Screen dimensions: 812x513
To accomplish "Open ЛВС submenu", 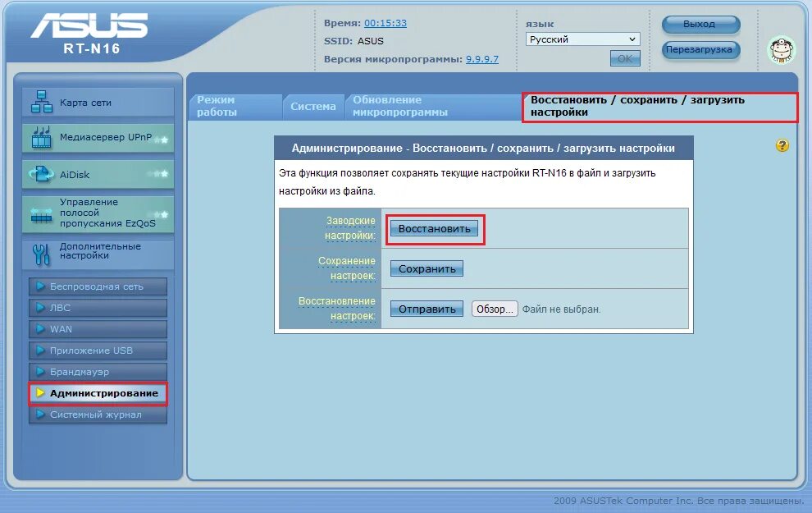I will [98, 307].
